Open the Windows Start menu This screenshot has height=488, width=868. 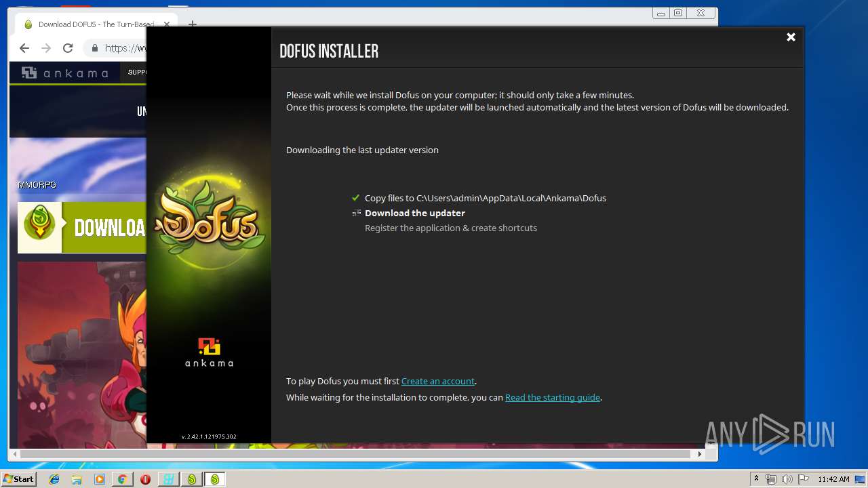(x=19, y=479)
